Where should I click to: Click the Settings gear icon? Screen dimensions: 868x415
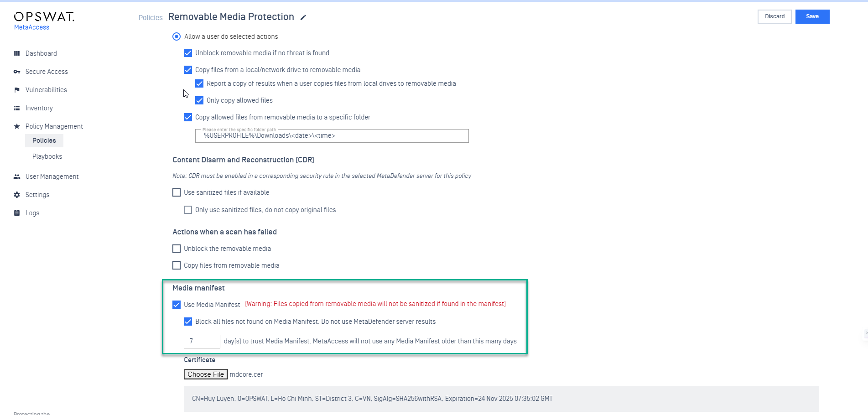(17, 195)
